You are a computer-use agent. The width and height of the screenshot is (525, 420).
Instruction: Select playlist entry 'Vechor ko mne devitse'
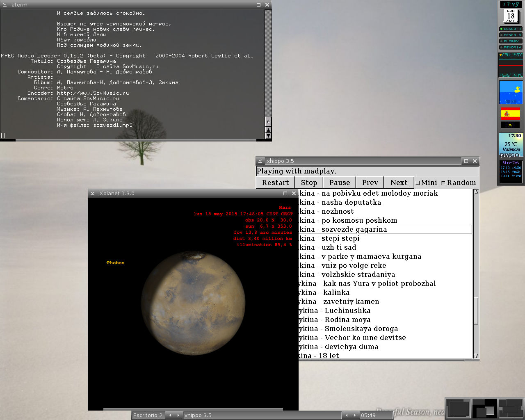point(385,338)
